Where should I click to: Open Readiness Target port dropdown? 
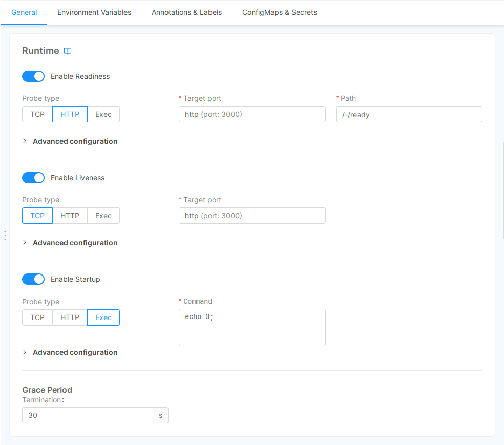pyautogui.click(x=252, y=114)
